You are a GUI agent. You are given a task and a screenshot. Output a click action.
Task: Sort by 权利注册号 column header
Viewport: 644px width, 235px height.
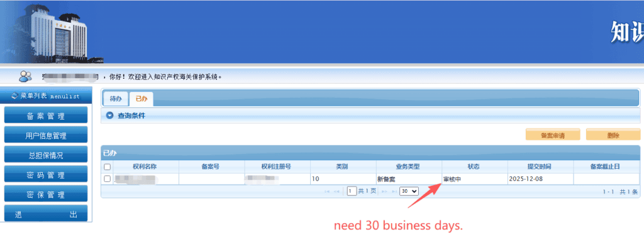276,167
